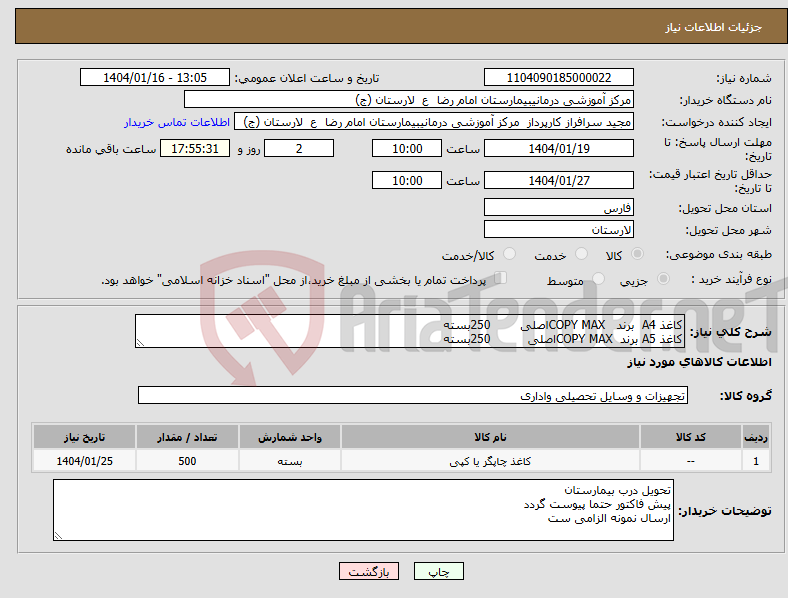Click the نوع فرآیند خرید label
The width and height of the screenshot is (788, 598).
click(731, 279)
